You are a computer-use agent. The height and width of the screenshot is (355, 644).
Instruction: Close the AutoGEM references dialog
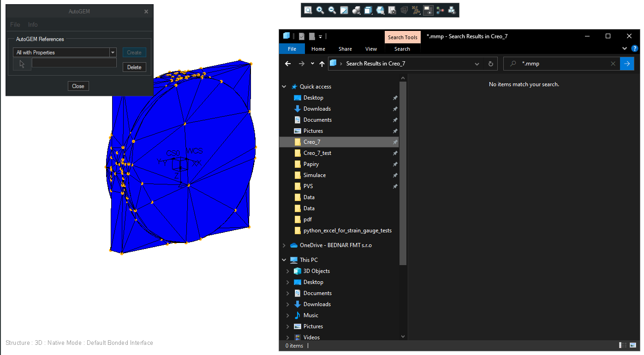point(78,86)
